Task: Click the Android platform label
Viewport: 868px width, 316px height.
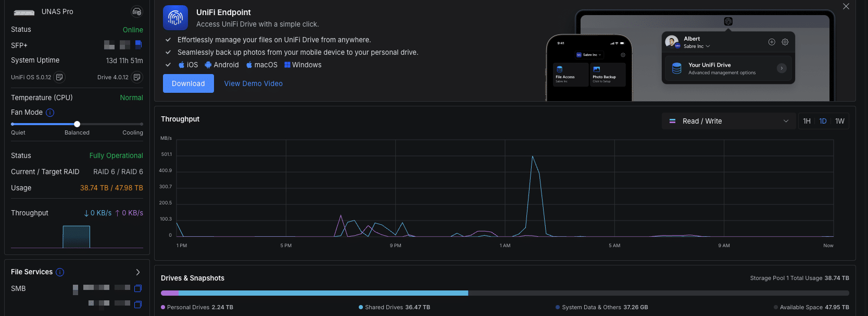Action: pos(222,65)
